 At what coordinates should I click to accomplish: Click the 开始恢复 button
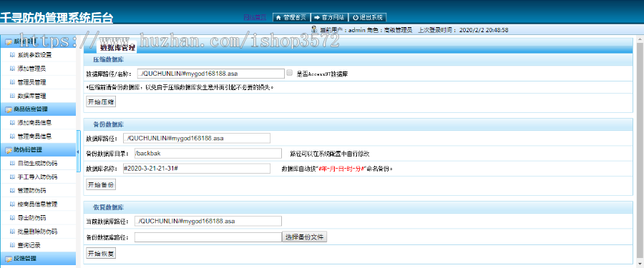[x=101, y=254]
